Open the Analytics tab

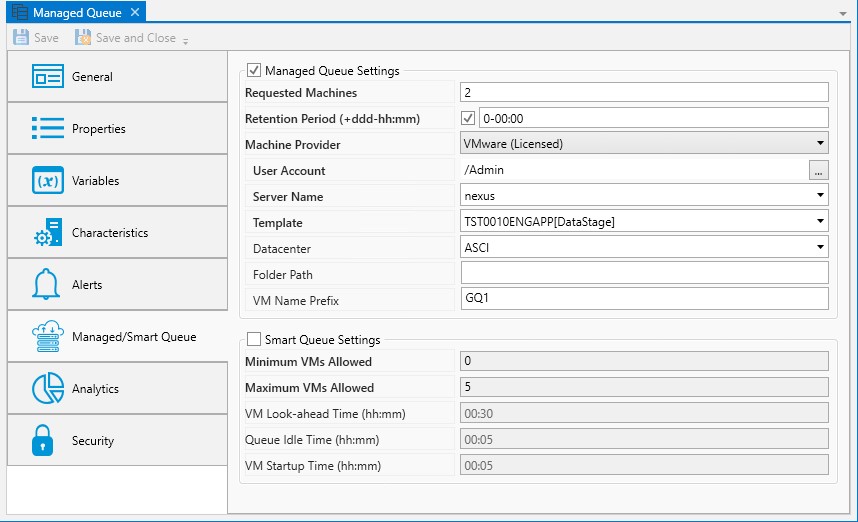118,388
